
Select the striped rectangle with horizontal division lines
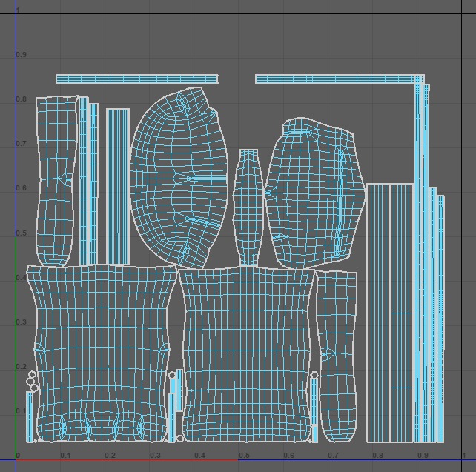pos(402,313)
